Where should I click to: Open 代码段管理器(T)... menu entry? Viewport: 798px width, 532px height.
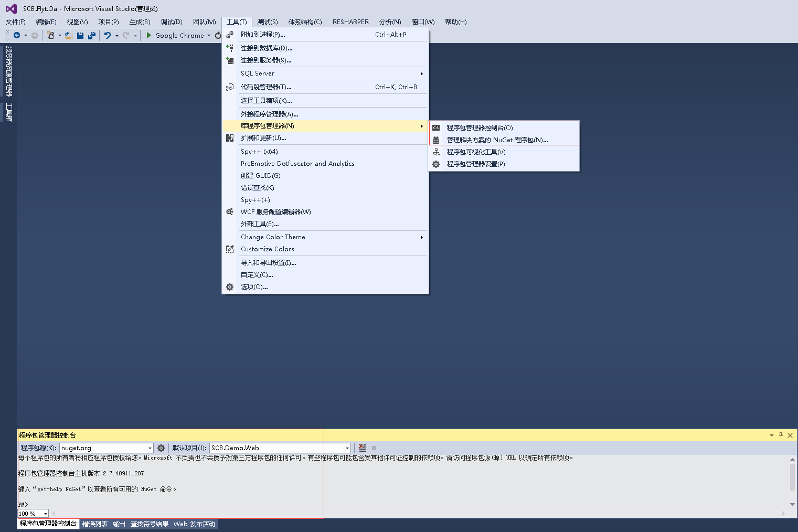click(x=325, y=87)
